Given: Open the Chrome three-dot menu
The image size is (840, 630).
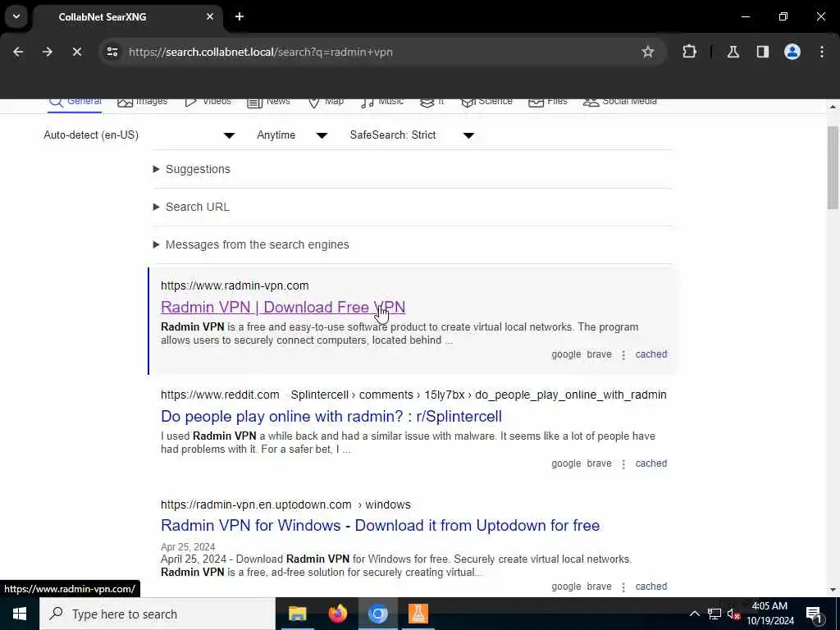Looking at the screenshot, I should coord(822,52).
